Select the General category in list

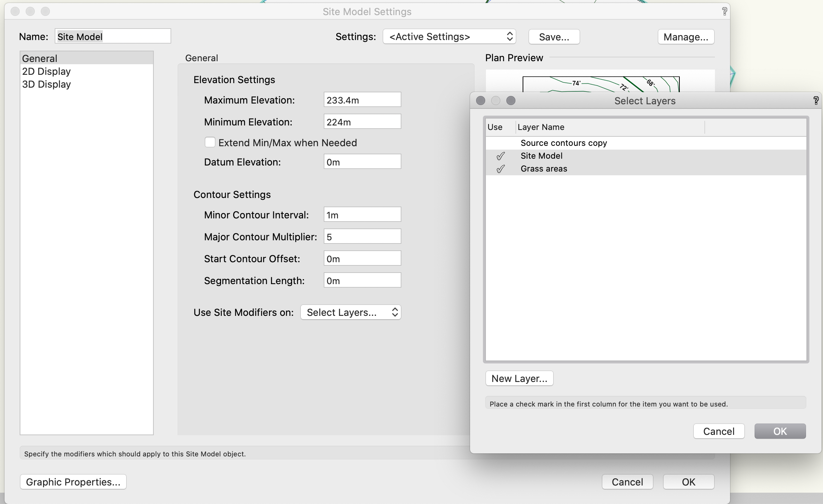[x=40, y=59]
